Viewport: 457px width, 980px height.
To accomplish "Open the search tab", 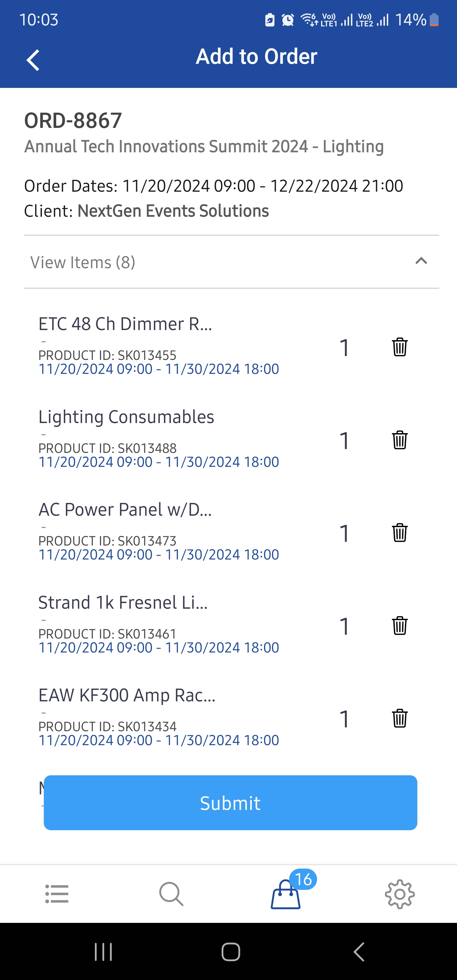I will (x=171, y=894).
